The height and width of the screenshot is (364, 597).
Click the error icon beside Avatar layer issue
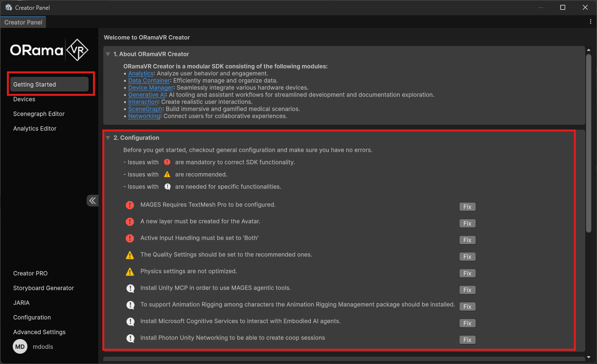tap(130, 222)
